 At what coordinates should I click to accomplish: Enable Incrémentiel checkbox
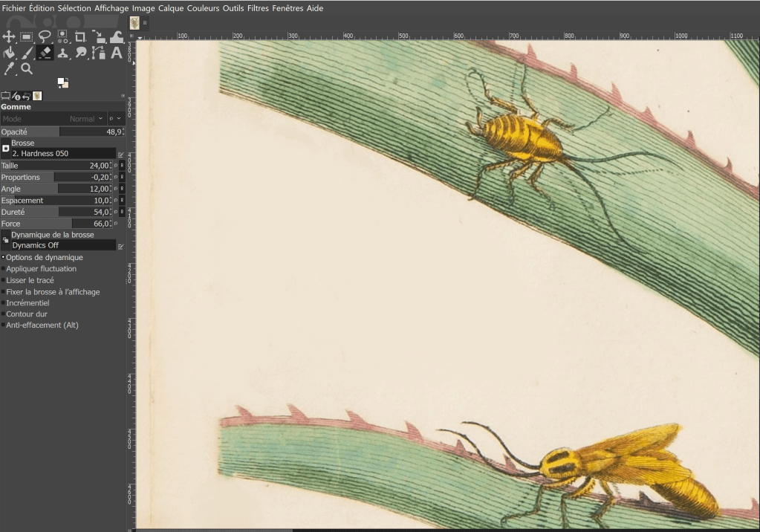(4, 303)
